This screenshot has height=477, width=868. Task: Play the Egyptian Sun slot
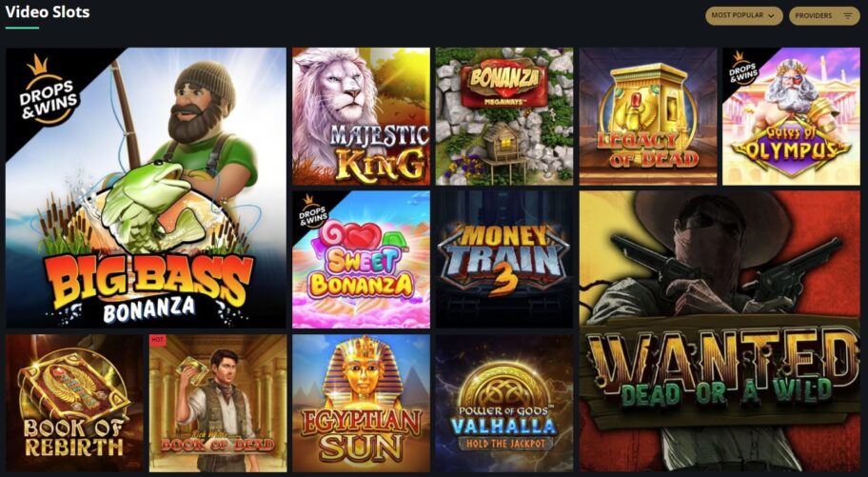[x=361, y=404]
